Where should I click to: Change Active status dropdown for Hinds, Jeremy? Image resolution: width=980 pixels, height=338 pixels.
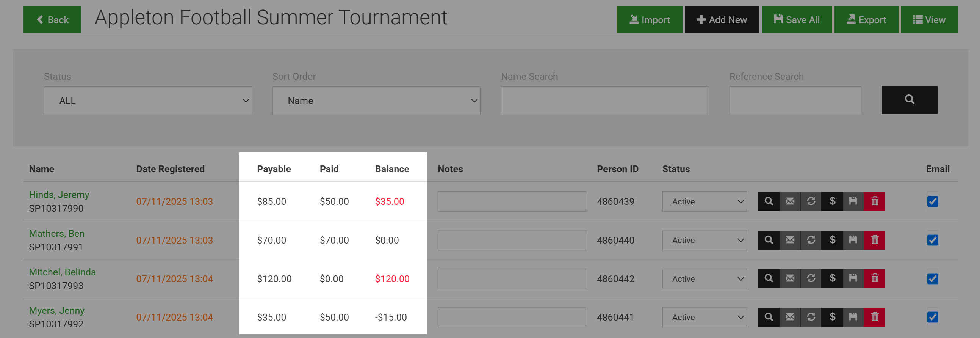(704, 201)
